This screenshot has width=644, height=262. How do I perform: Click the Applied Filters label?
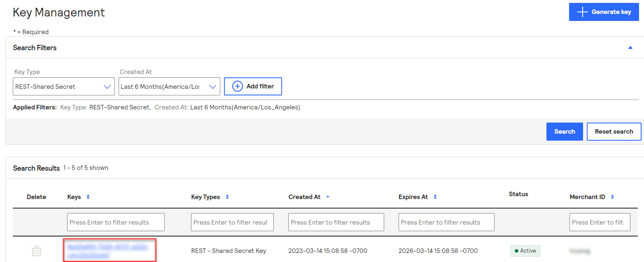[x=35, y=107]
